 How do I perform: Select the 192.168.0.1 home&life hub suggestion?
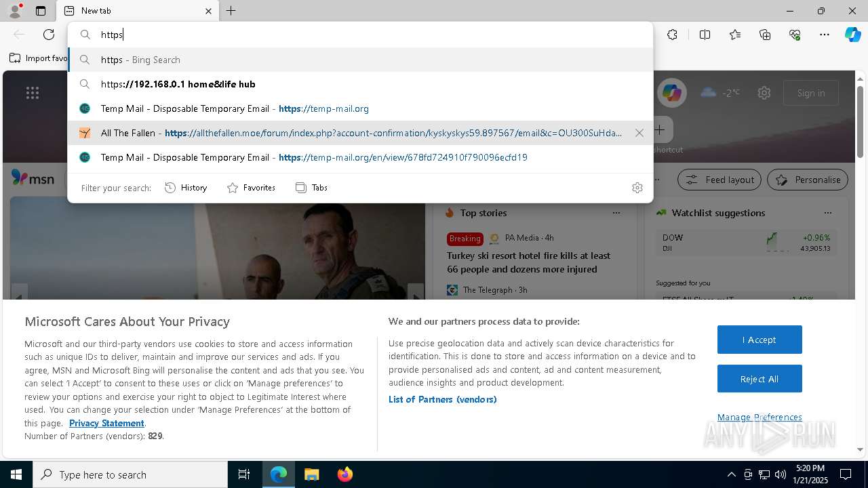click(360, 84)
